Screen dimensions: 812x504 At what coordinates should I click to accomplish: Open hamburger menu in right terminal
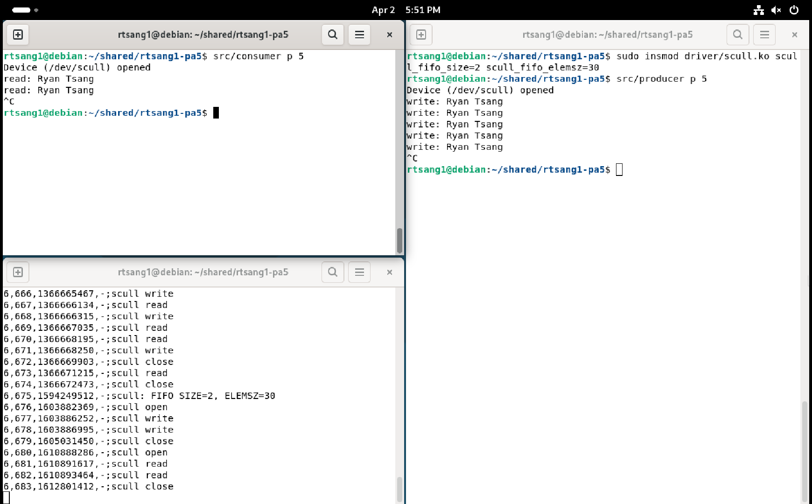[764, 35]
